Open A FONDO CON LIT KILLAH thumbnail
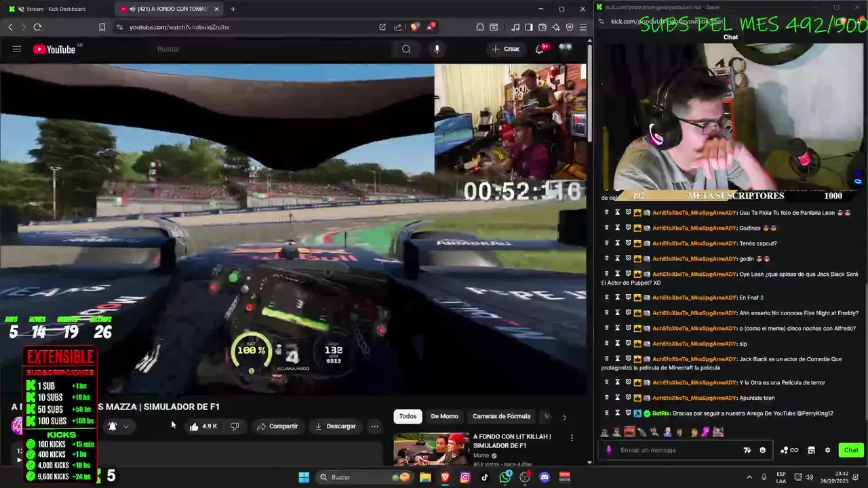Image resolution: width=868 pixels, height=488 pixels. click(431, 449)
